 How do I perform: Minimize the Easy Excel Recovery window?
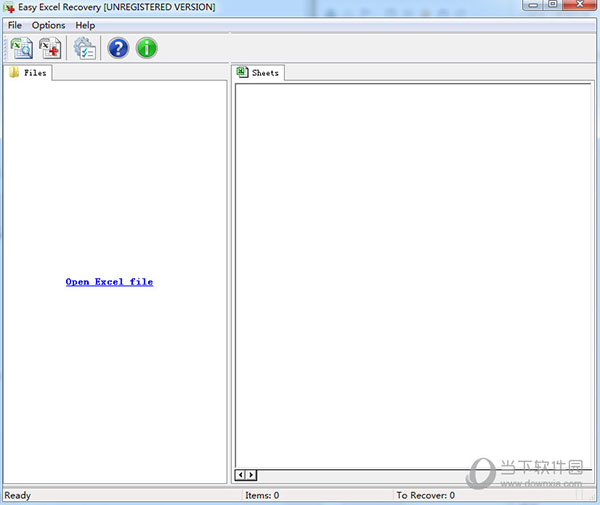point(533,5)
